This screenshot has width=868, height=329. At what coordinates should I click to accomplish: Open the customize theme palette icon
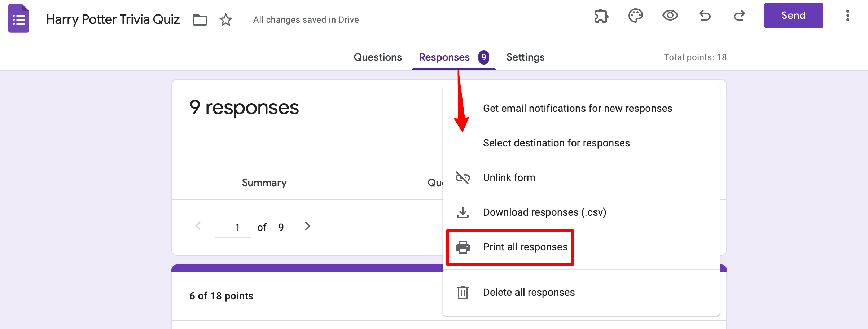tap(635, 16)
